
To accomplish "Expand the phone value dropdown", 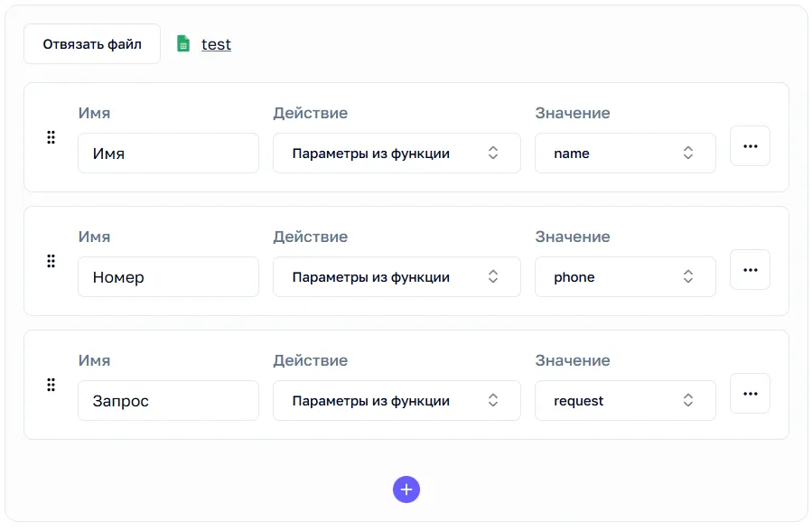I will (625, 277).
